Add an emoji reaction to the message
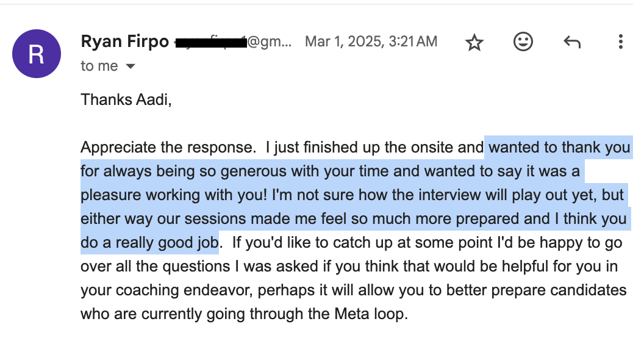Screen dimensions: 644x338 point(523,42)
